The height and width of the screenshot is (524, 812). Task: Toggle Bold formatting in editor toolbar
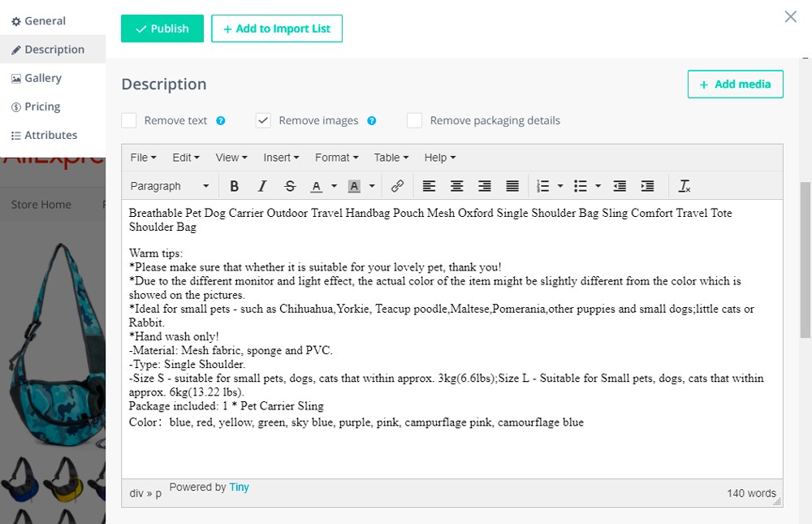(234, 186)
